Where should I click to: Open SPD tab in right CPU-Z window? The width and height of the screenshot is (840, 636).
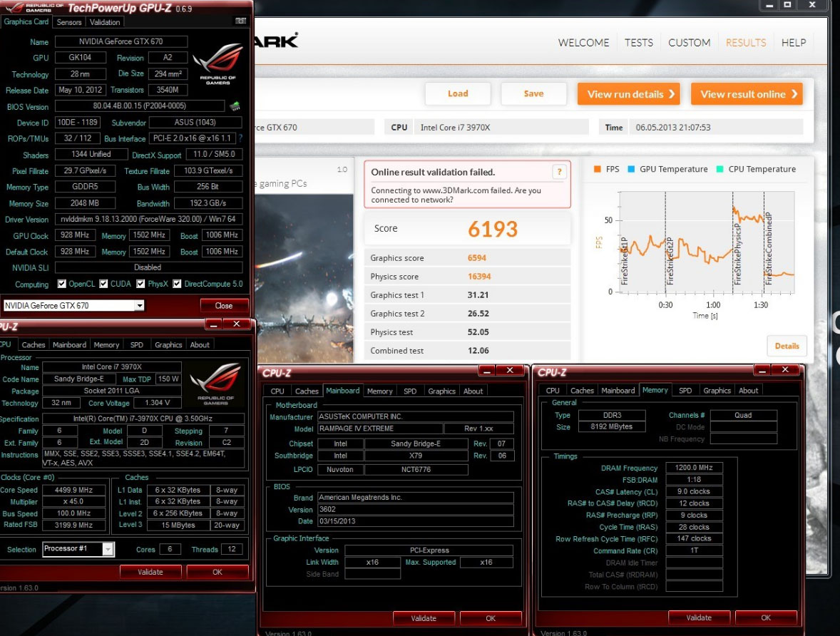685,391
